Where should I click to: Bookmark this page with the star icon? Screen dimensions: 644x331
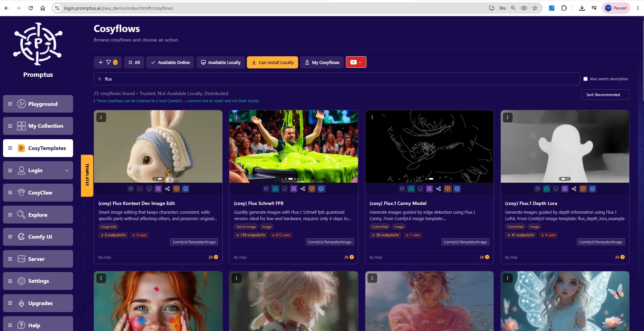535,8
